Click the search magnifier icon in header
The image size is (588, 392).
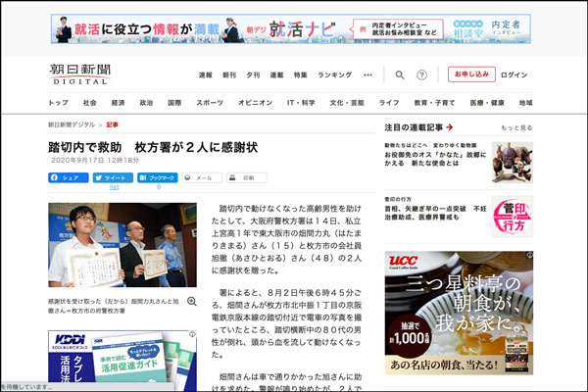click(x=399, y=74)
